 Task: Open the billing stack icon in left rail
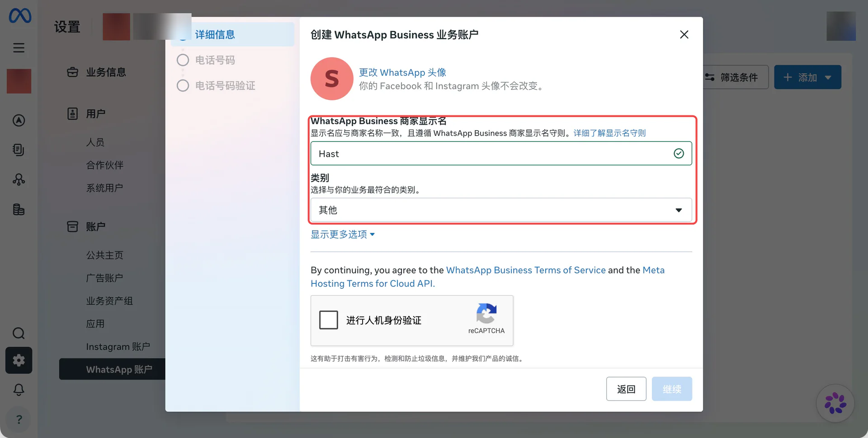point(19,209)
